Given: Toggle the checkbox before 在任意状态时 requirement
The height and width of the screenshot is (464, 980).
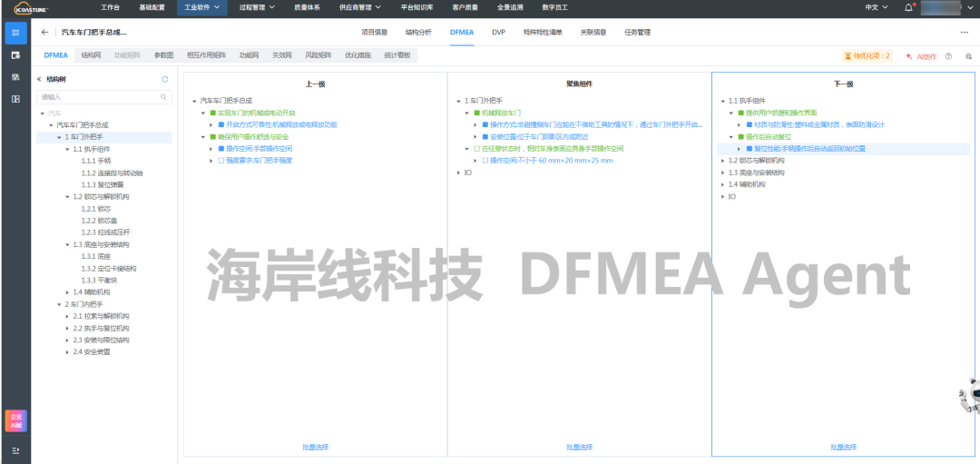Looking at the screenshot, I should click(x=475, y=148).
